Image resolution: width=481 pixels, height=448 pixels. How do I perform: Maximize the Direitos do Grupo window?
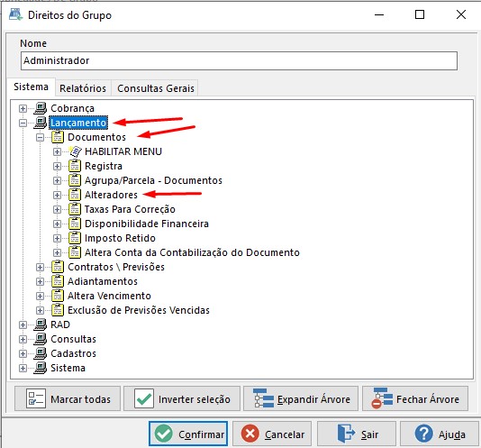pyautogui.click(x=420, y=14)
